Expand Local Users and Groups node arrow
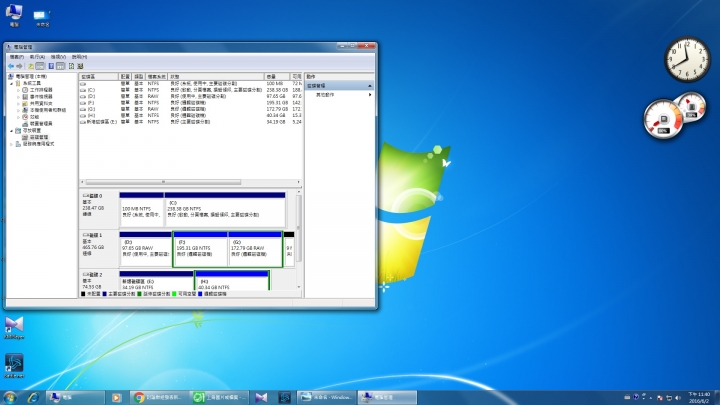Viewport: 720px width, 405px height. click(18, 110)
